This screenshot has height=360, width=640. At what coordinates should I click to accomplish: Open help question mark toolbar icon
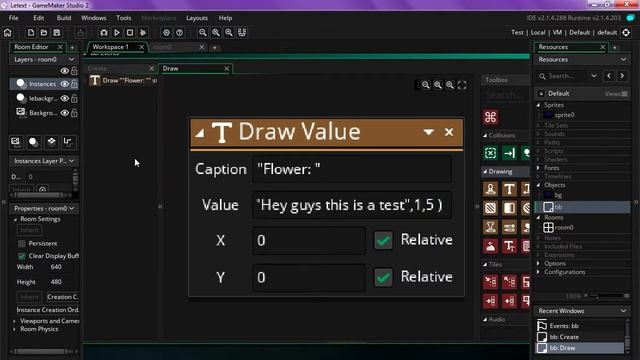pos(179,33)
